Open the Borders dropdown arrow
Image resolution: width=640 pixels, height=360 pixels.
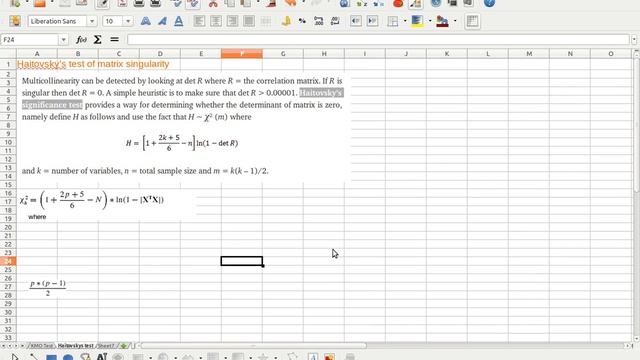404,21
